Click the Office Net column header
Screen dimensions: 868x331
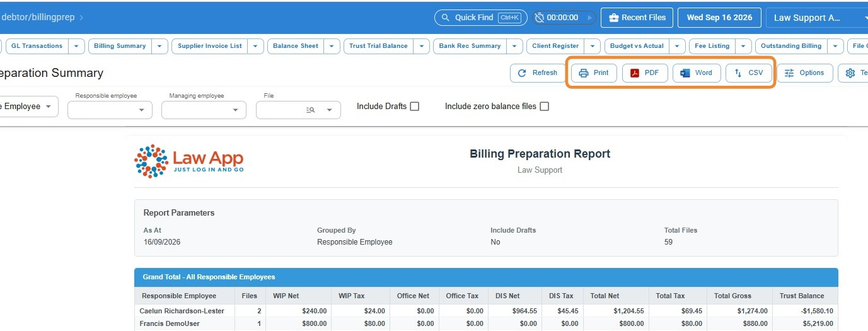[413, 296]
